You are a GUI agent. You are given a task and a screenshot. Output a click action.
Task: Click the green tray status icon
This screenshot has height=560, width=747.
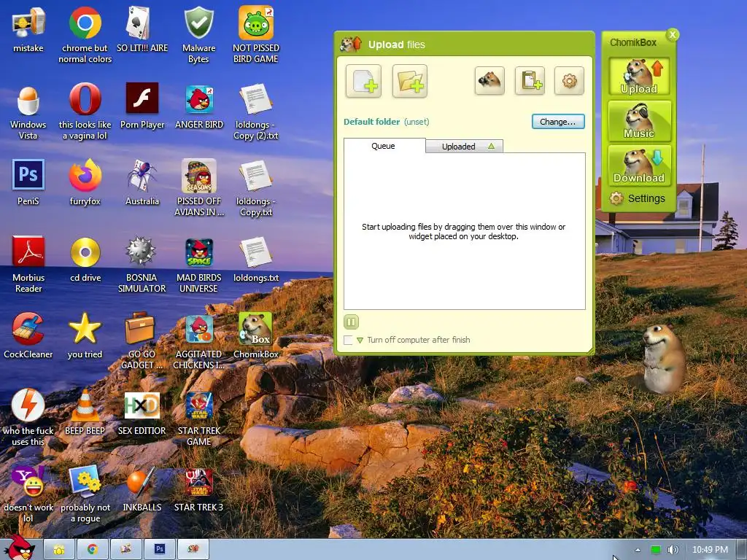point(656,550)
